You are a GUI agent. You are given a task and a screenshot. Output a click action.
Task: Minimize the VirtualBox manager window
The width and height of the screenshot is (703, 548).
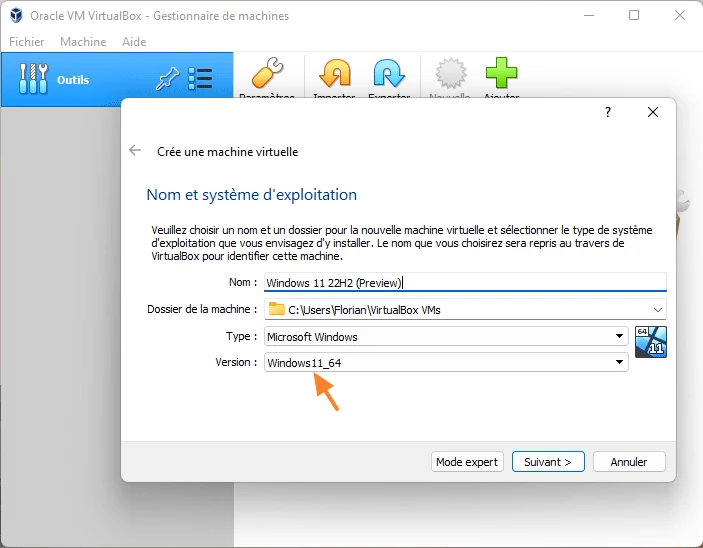click(589, 15)
